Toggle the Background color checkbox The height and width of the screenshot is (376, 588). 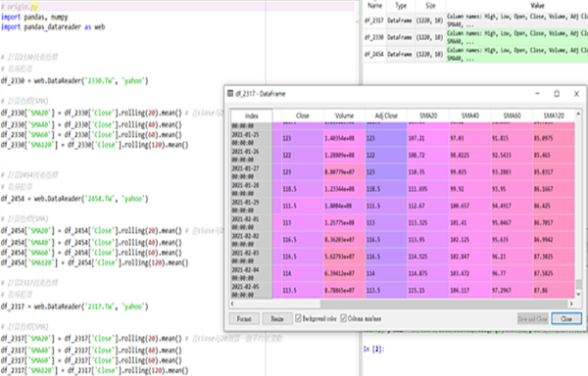[298, 318]
